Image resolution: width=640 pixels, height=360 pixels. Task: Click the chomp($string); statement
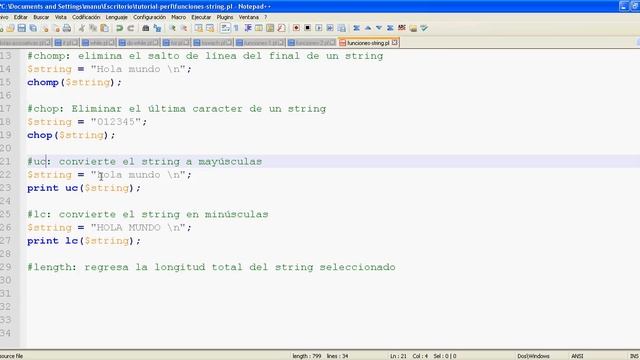coord(74,82)
